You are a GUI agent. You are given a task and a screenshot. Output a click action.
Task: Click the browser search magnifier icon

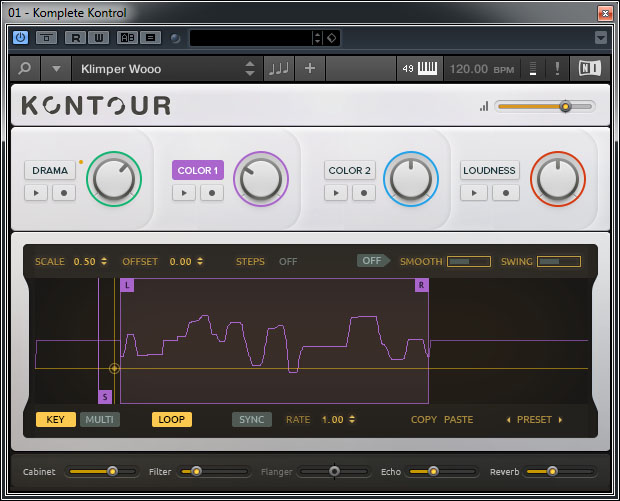click(x=24, y=69)
